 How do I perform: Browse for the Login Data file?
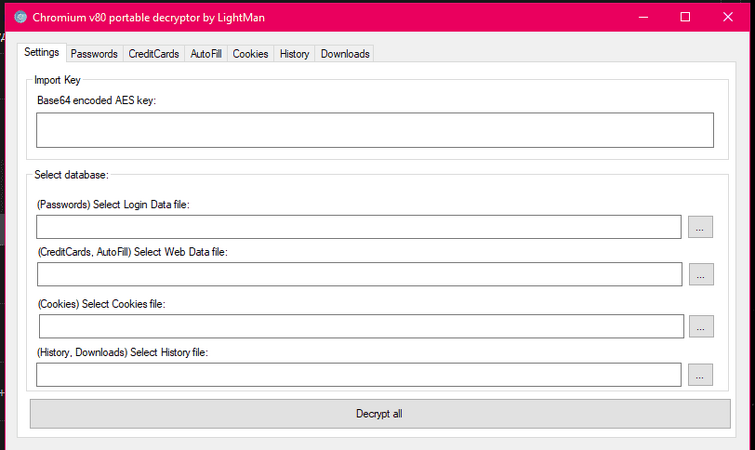(700, 227)
